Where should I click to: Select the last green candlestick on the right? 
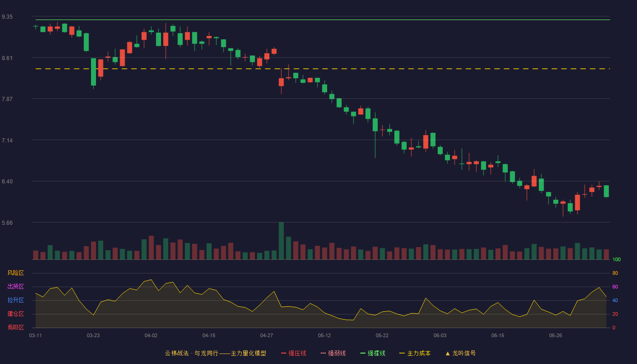pyautogui.click(x=606, y=191)
